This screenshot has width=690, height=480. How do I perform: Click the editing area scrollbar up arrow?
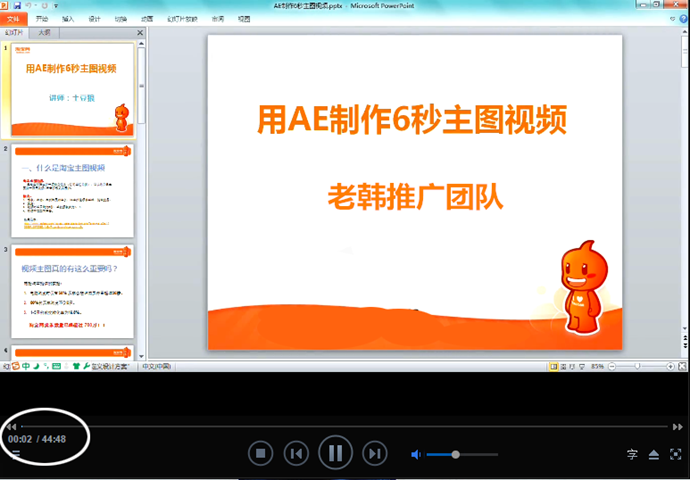[685, 31]
